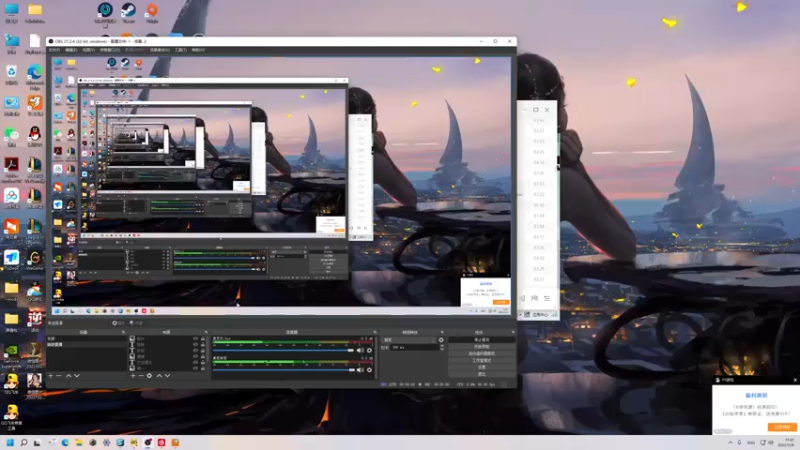
Task: Float the Controls dock using its header icon
Action: (x=513, y=332)
